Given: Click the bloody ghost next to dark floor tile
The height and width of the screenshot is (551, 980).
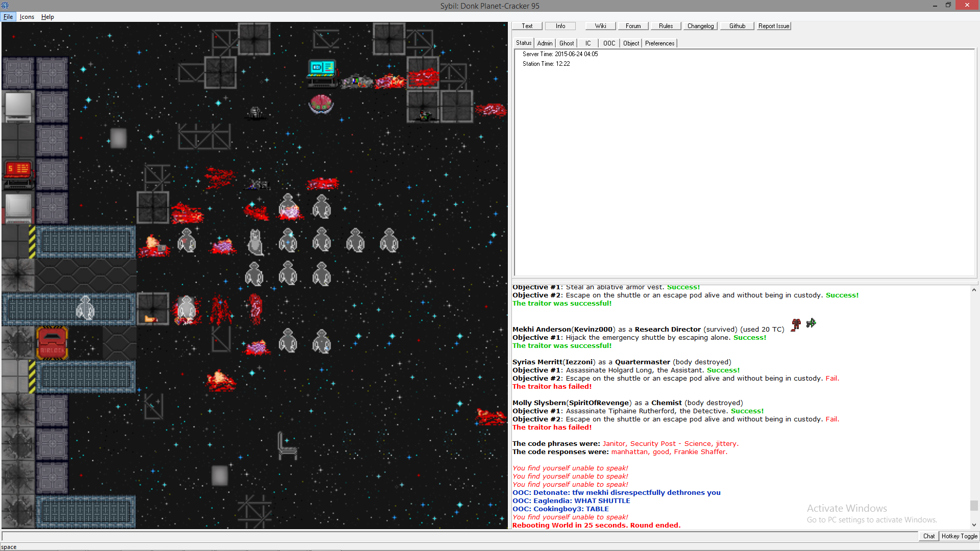Looking at the screenshot, I should [x=186, y=309].
